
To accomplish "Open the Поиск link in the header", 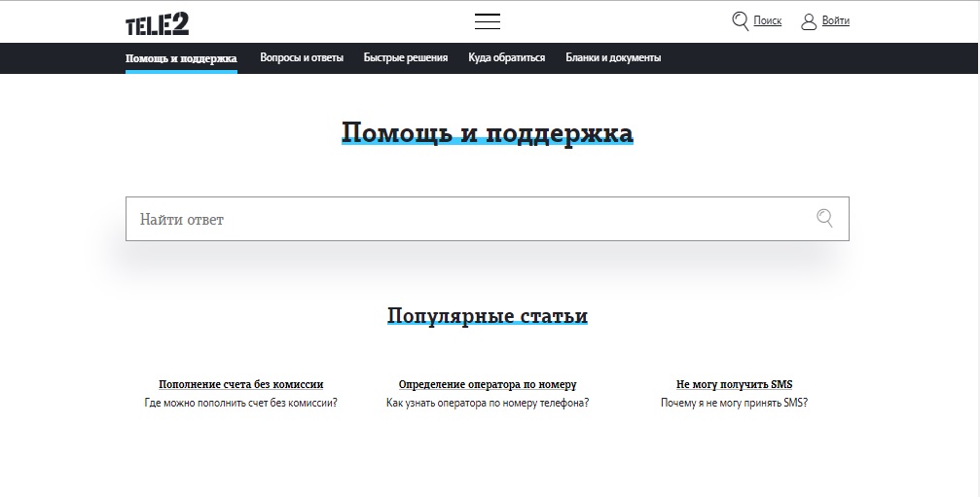I will pos(767,20).
